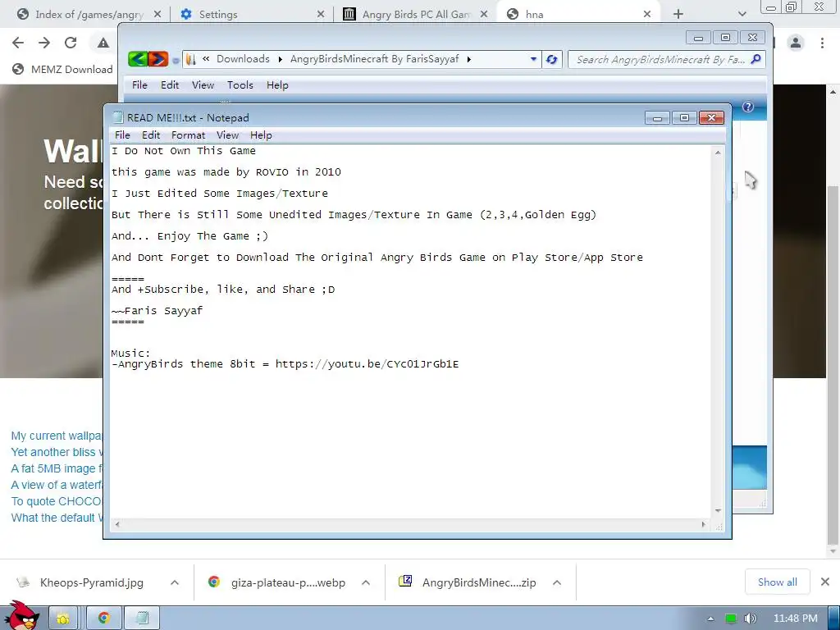
Task: Click refresh icon next to Explorer address bar
Action: point(551,59)
